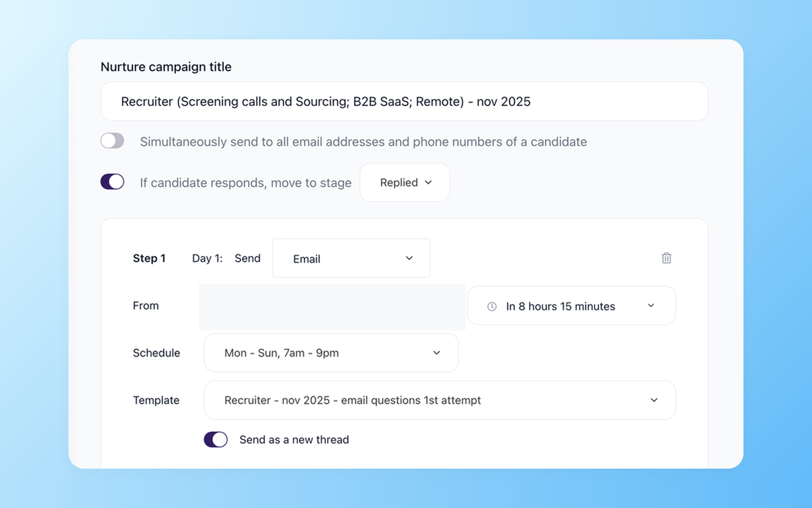Open the Template selection dropdown
Viewport: 812px width, 508px height.
440,400
